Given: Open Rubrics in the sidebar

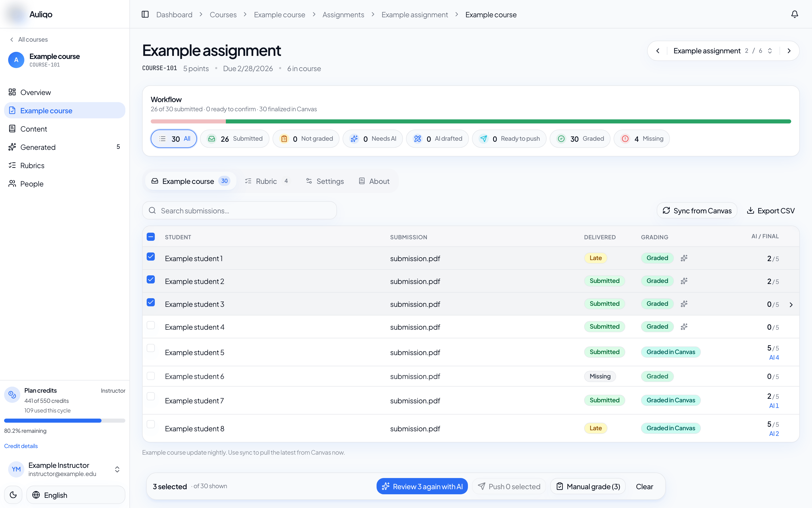Looking at the screenshot, I should click(64, 166).
